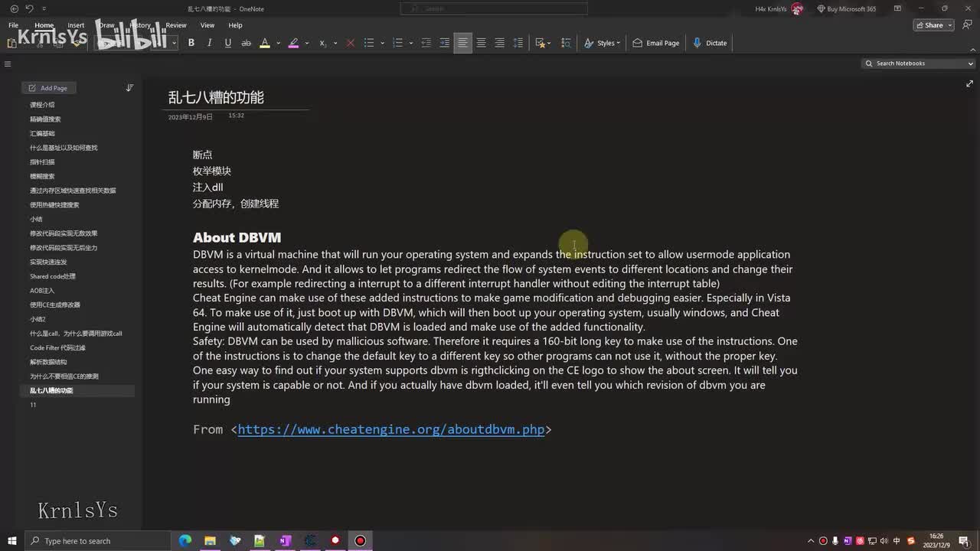Open page sort options icon
Viewport: 980px width, 551px height.
(129, 88)
